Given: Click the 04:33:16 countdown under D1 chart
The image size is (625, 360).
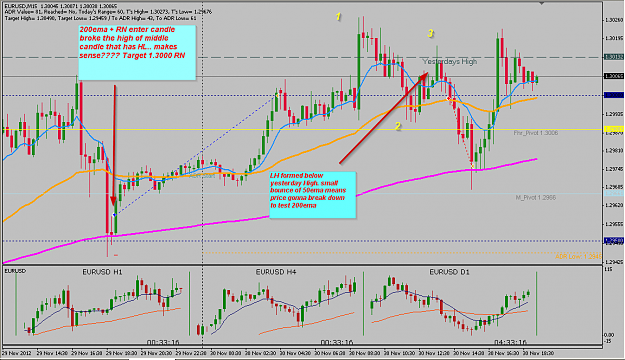Looking at the screenshot, I should [510, 342].
